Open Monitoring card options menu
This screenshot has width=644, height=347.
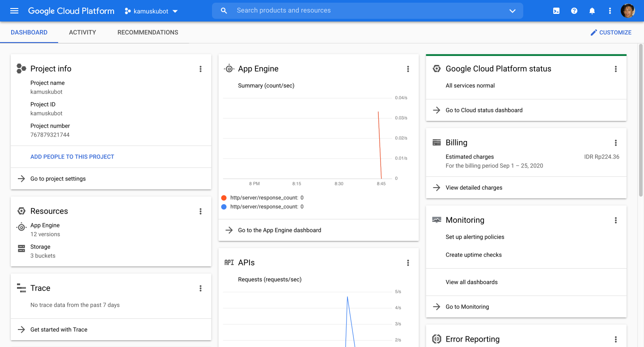coord(616,220)
